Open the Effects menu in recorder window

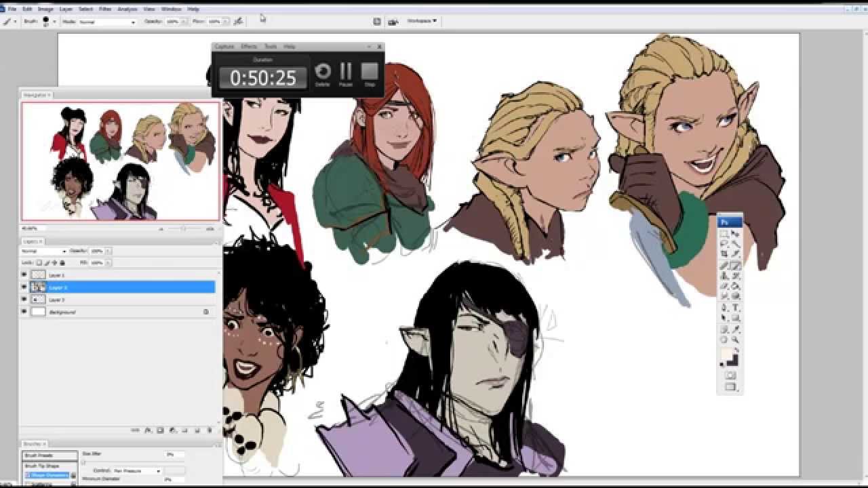click(x=249, y=47)
